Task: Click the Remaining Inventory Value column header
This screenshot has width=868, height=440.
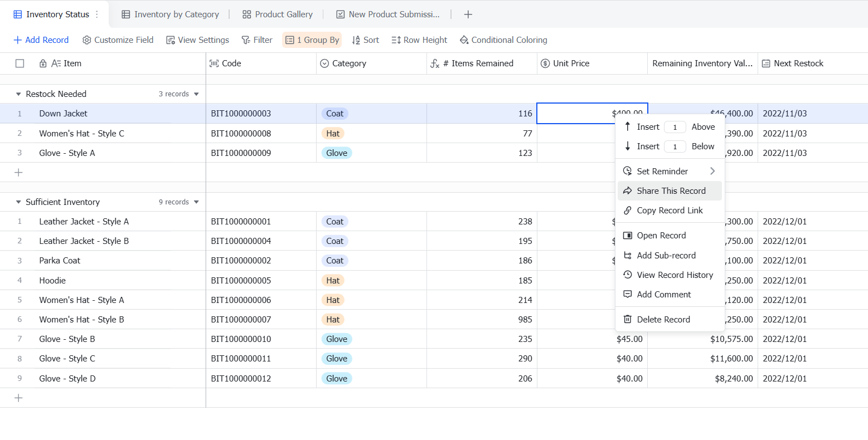Action: (x=702, y=63)
